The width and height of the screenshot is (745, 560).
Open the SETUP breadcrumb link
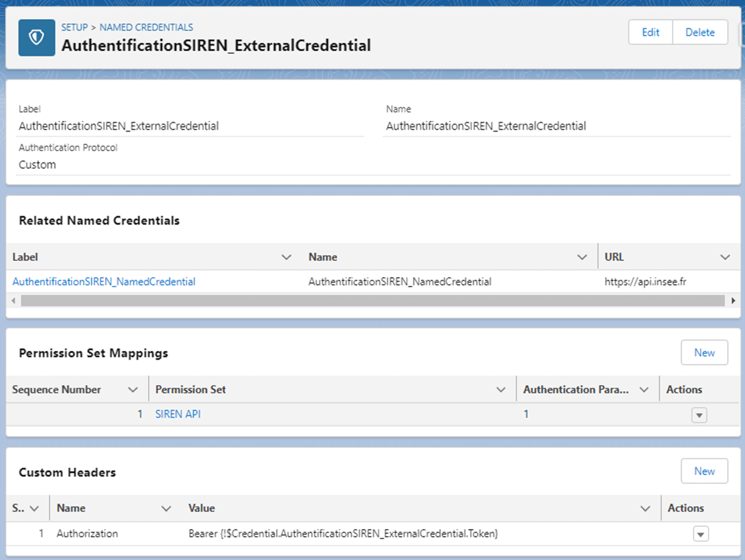pyautogui.click(x=74, y=27)
